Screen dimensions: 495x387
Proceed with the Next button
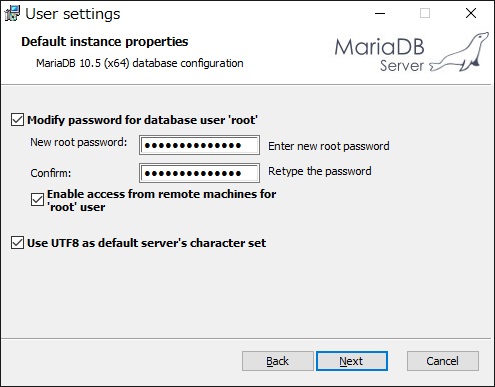click(352, 361)
